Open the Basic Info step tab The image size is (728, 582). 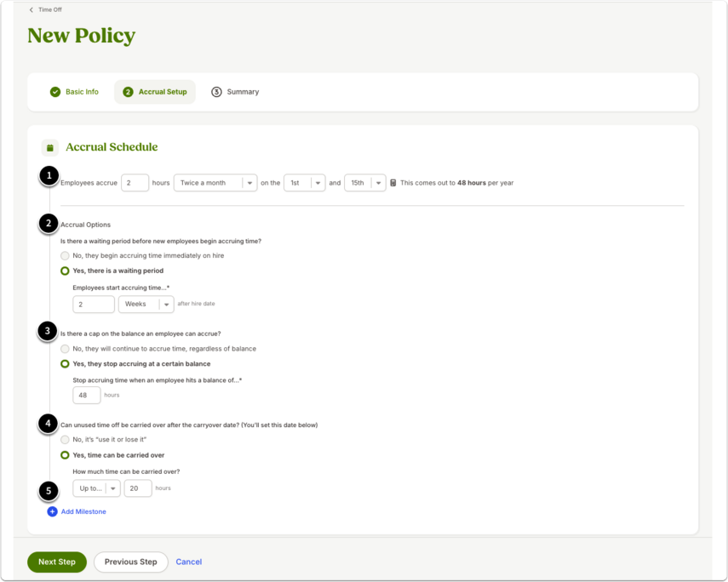tap(74, 92)
